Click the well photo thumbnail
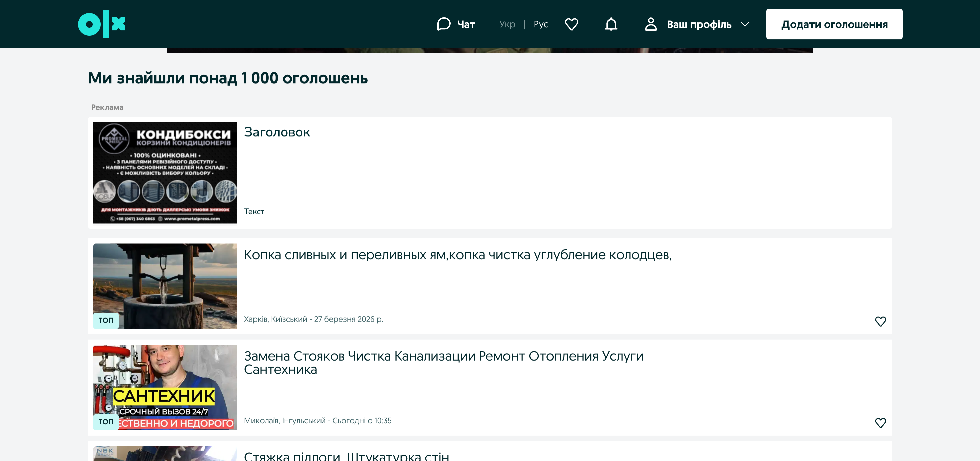The width and height of the screenshot is (980, 461). 165,286
